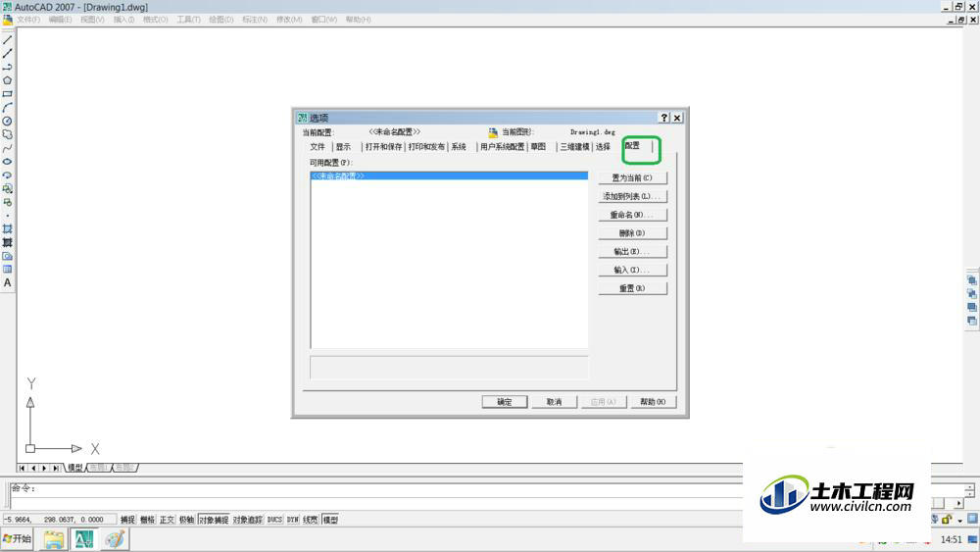Select the Polyline tool

(x=8, y=67)
